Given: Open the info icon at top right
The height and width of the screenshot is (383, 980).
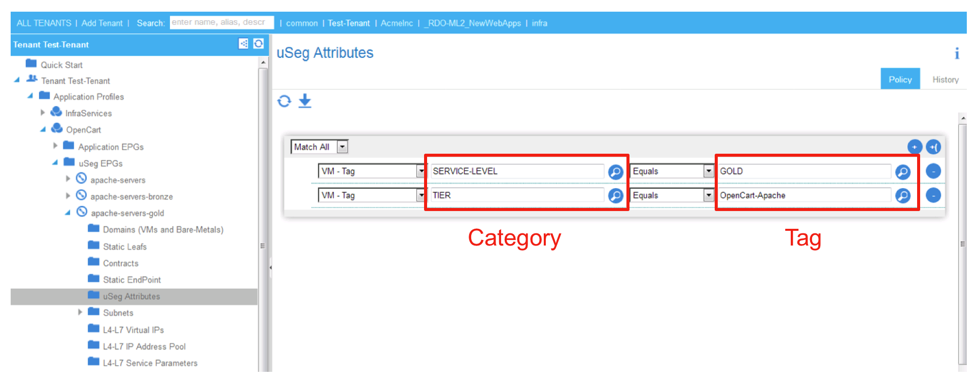Looking at the screenshot, I should pos(957,53).
